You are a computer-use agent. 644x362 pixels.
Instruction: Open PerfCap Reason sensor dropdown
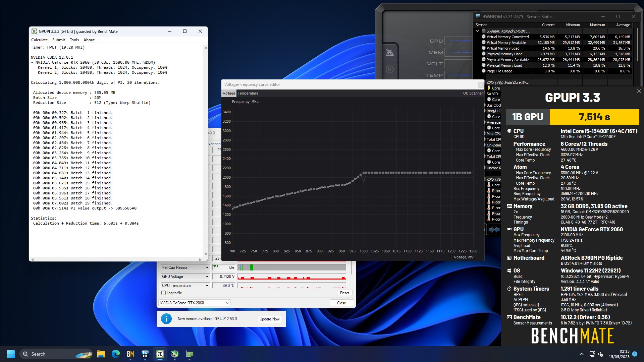click(x=185, y=267)
